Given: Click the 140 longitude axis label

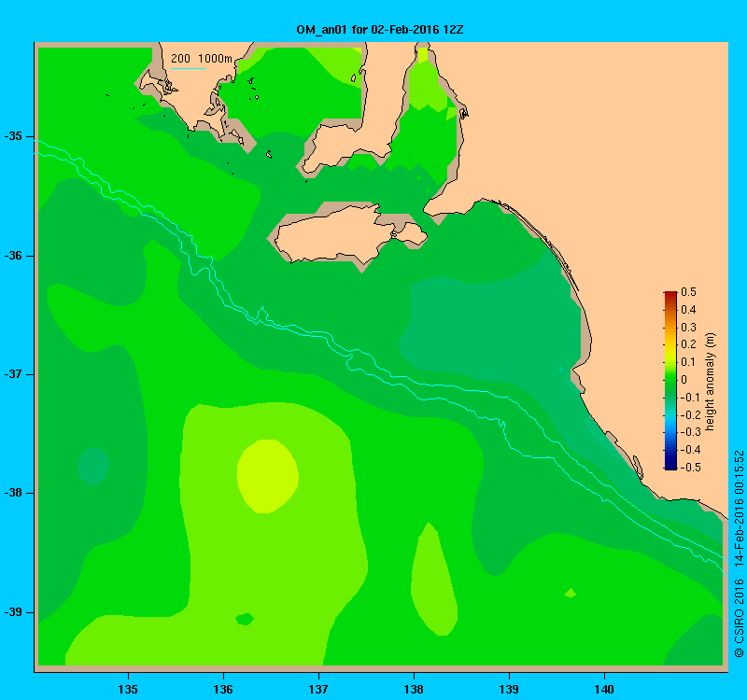Looking at the screenshot, I should pyautogui.click(x=604, y=689).
